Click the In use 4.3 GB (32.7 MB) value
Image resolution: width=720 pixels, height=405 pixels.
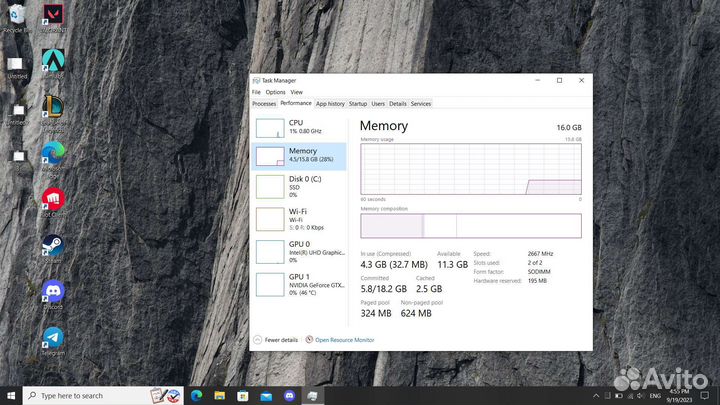click(x=394, y=264)
